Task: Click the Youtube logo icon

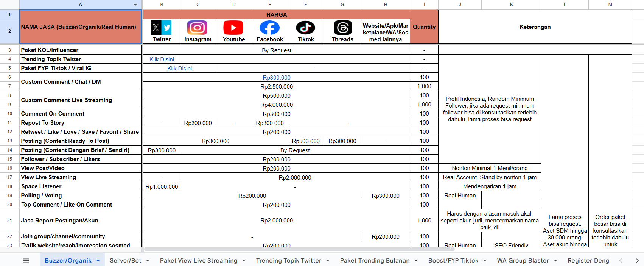Action: pos(233,28)
